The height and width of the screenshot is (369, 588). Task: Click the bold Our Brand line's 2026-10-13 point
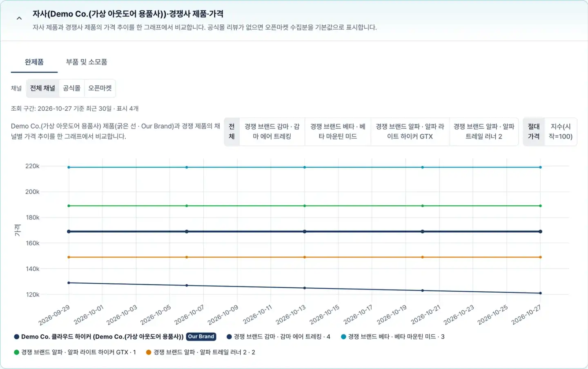pos(305,231)
